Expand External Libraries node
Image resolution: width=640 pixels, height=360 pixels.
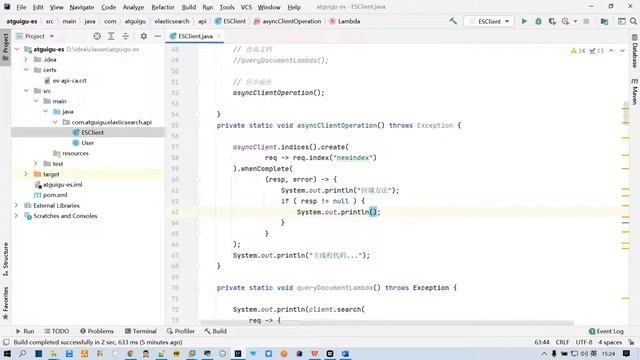[17, 205]
